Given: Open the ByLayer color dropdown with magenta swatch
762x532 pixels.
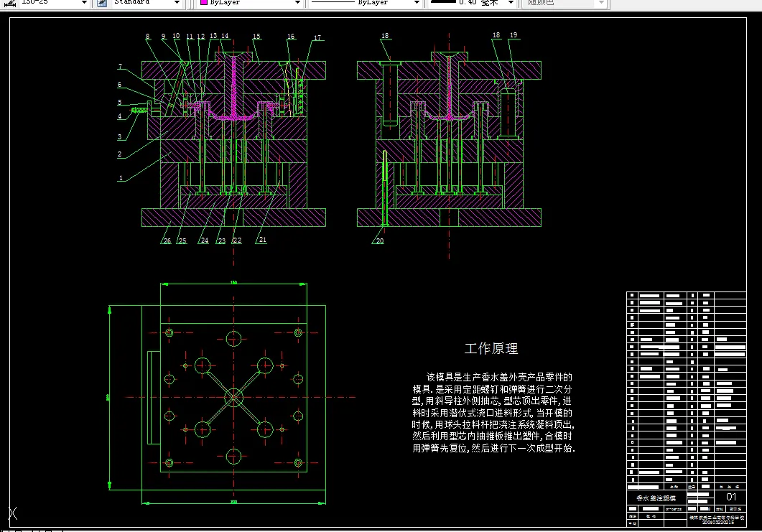Looking at the screenshot, I should (x=297, y=2).
